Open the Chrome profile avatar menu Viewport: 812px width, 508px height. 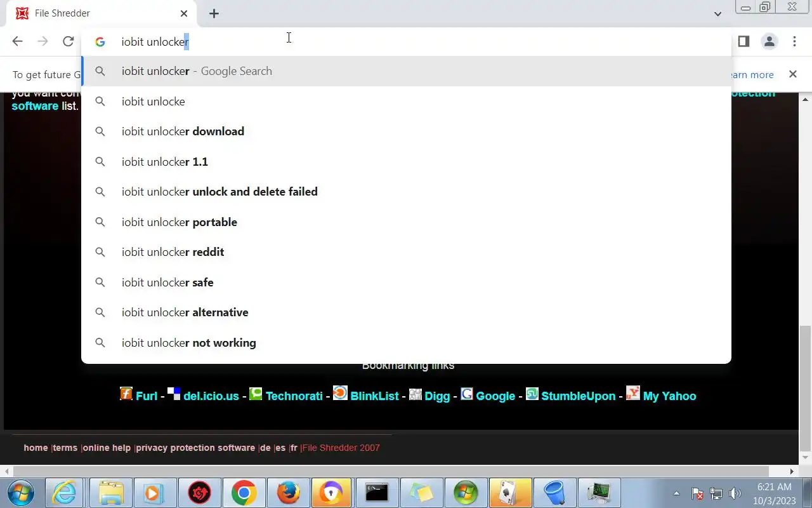coord(769,42)
